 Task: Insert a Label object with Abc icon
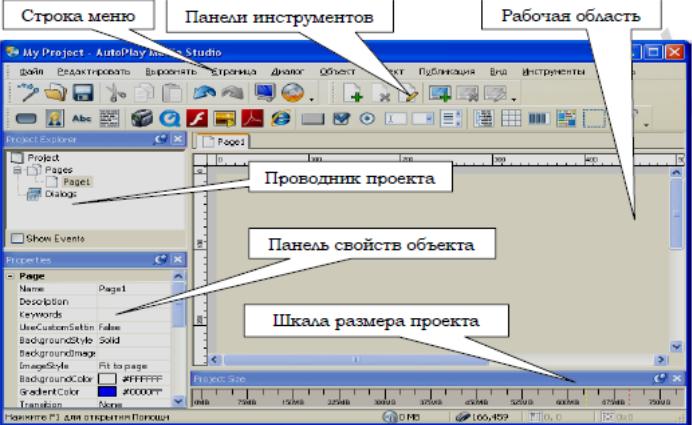coord(82,118)
